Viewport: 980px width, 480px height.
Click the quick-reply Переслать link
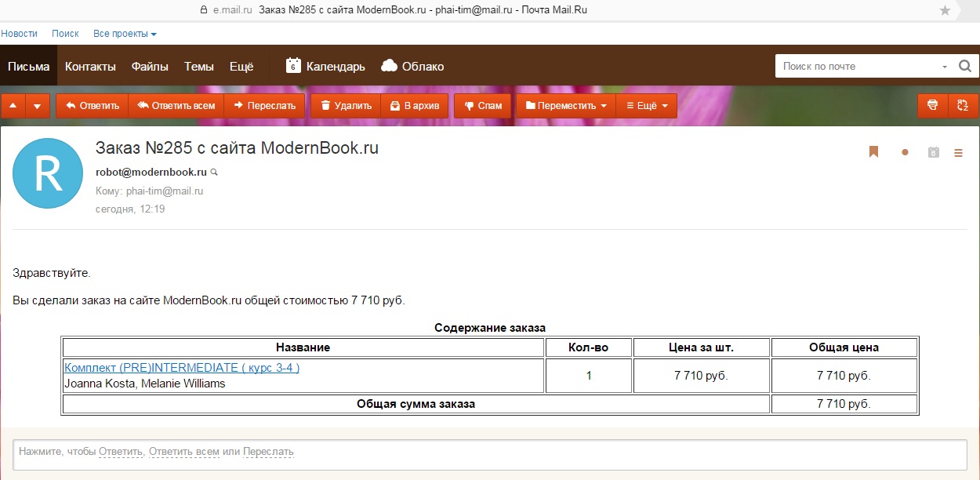(x=268, y=452)
